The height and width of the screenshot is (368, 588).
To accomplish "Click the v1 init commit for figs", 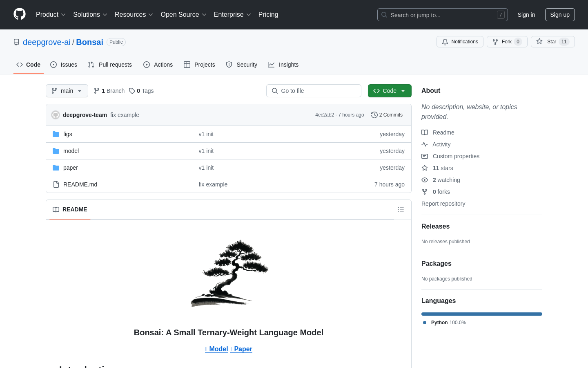I will click(x=206, y=134).
